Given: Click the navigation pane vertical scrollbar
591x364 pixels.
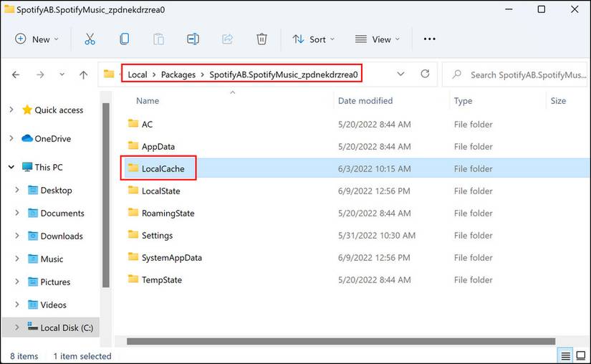Looking at the screenshot, I should [106, 195].
